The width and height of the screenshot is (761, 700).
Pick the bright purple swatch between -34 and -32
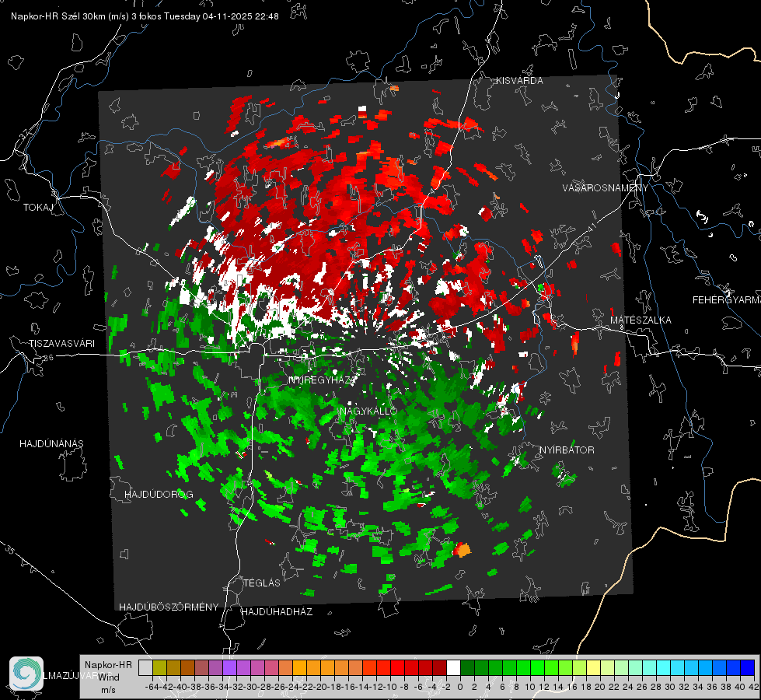click(229, 667)
